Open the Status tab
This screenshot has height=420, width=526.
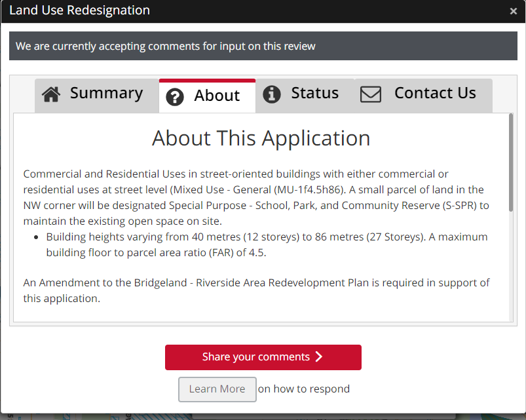pos(314,94)
